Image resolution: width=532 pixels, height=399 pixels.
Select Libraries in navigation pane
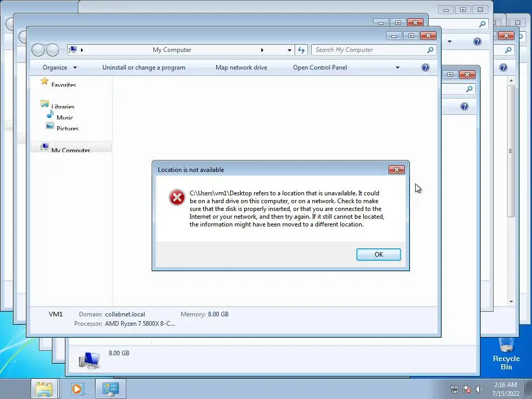coord(63,106)
